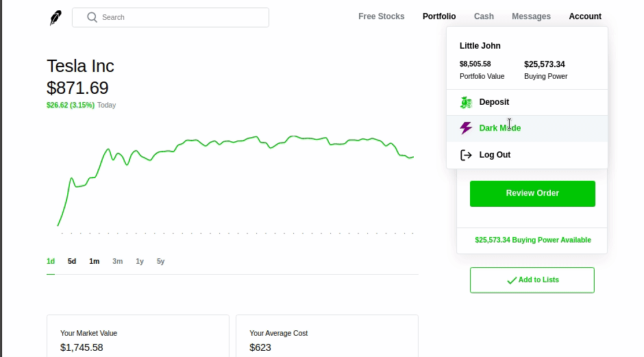This screenshot has height=357, width=644.
Task: Go to the Portfolio page
Action: 439,16
